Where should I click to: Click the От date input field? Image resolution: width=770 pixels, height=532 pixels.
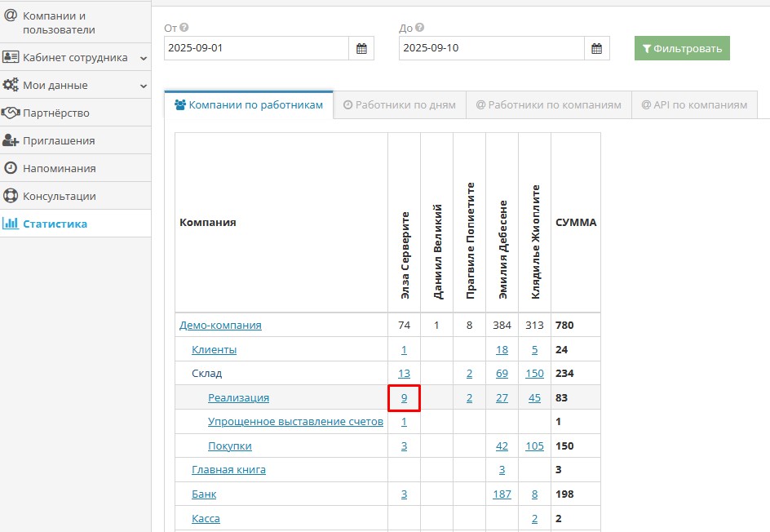[x=256, y=48]
